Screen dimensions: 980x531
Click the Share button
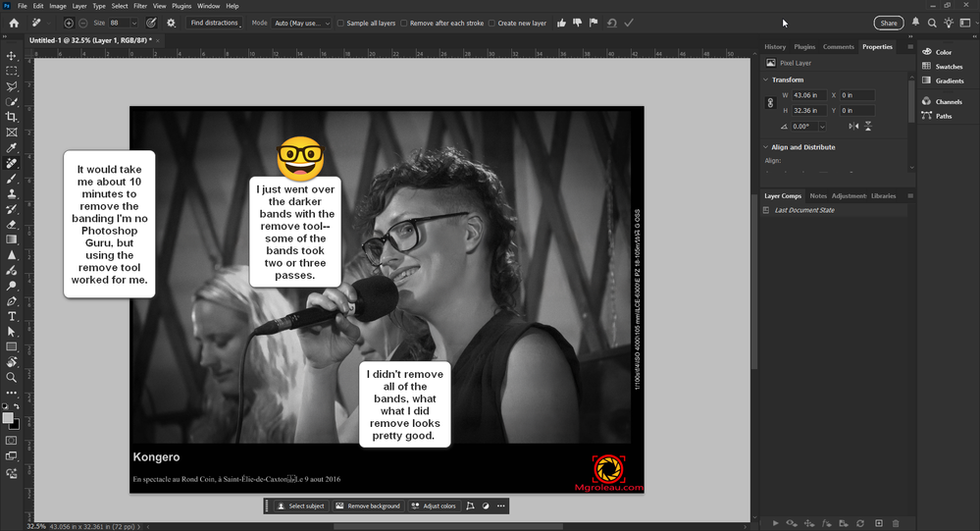point(888,23)
